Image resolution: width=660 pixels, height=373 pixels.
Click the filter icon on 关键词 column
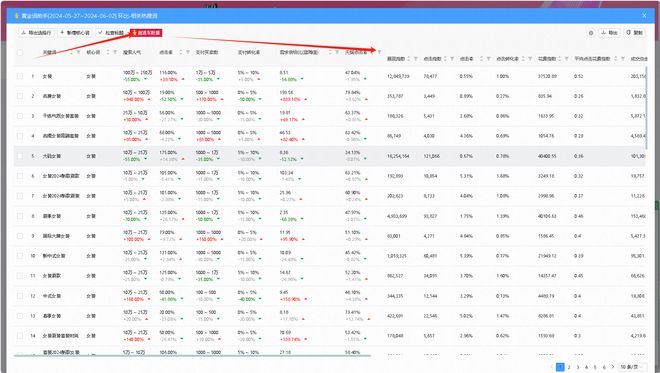pos(78,53)
